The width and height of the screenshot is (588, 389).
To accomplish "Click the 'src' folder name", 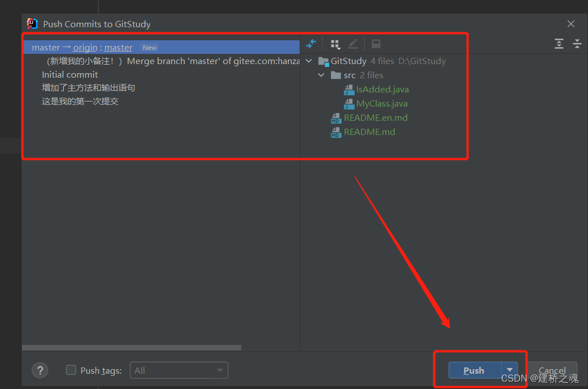I will (x=350, y=75).
